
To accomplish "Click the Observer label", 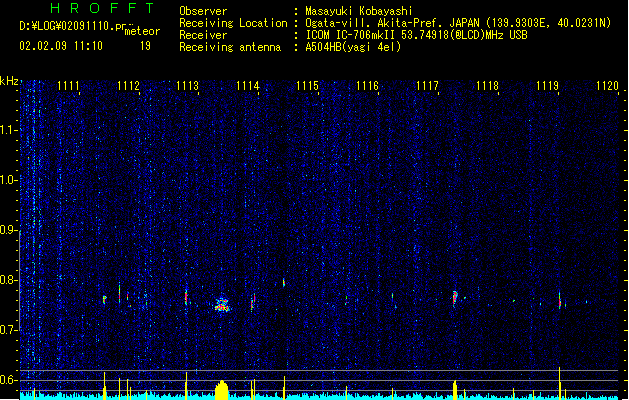I will tap(203, 11).
